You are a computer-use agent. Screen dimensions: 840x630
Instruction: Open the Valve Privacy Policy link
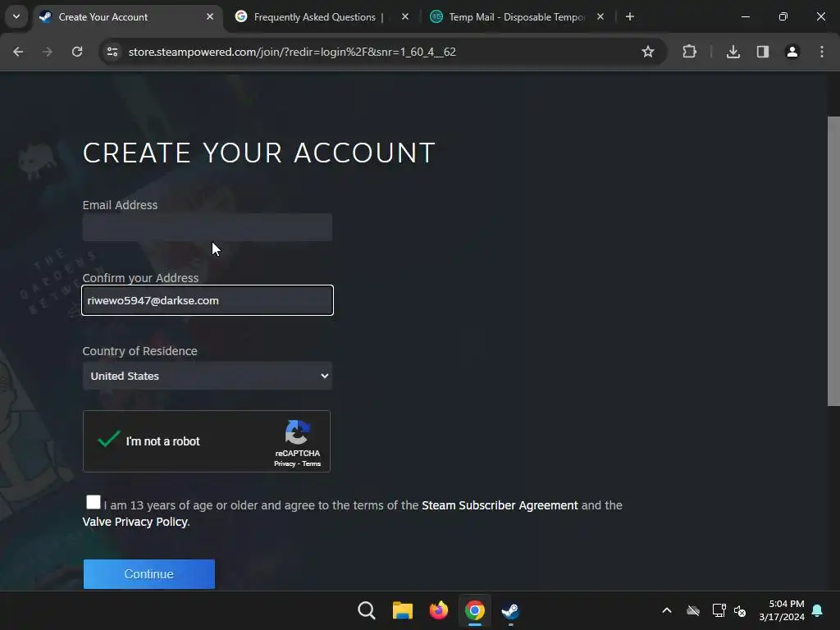tap(135, 522)
